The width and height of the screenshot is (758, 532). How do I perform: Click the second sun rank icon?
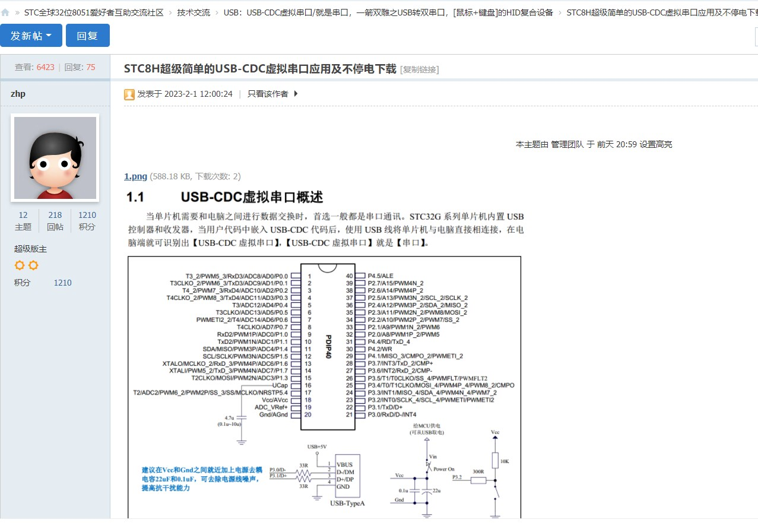[x=33, y=265]
